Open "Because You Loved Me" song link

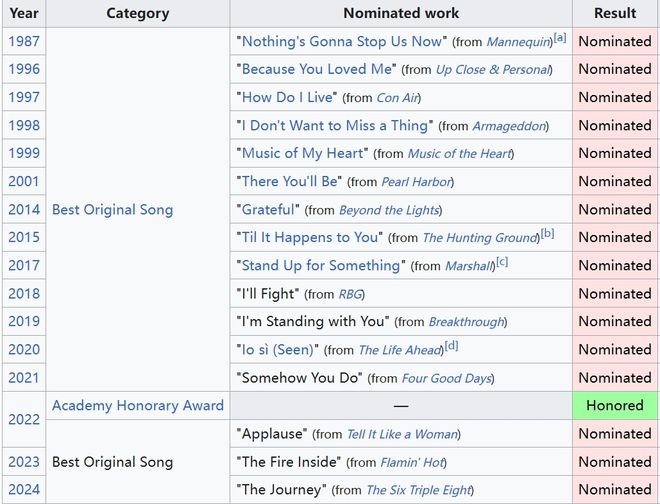tap(319, 69)
